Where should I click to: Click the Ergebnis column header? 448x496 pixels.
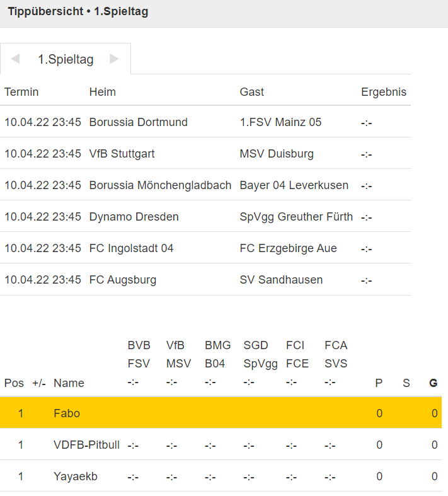[384, 92]
